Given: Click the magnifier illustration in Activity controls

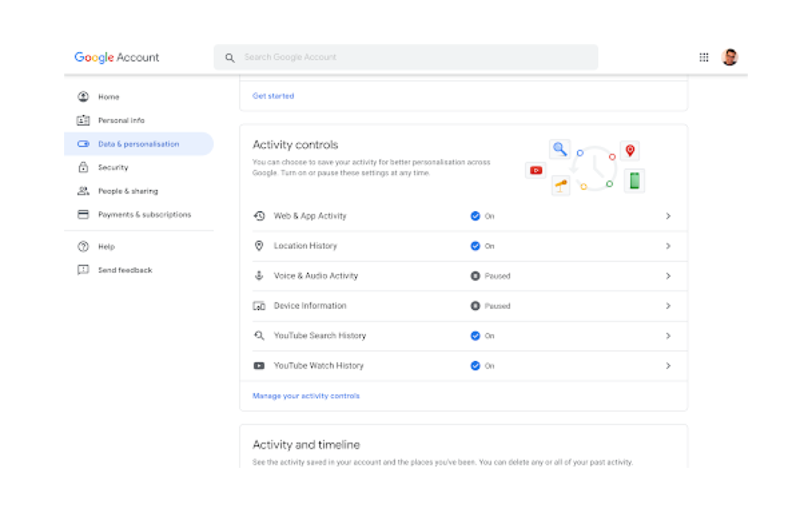Looking at the screenshot, I should tap(560, 149).
